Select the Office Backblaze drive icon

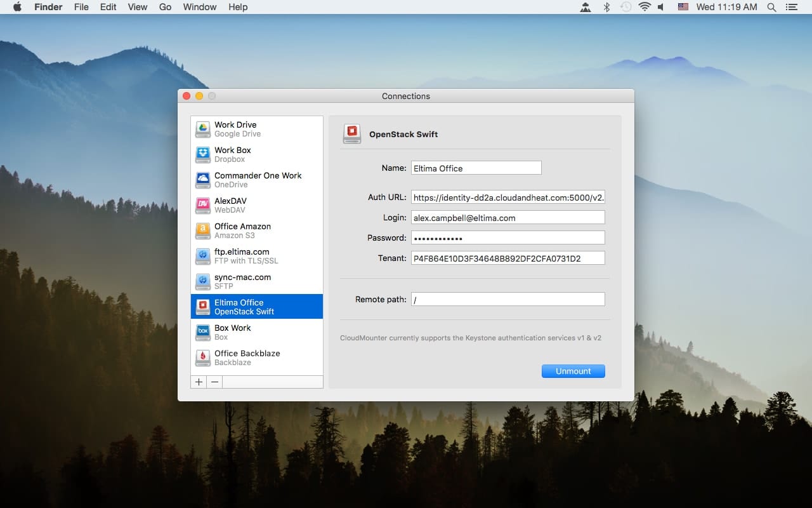(x=202, y=358)
